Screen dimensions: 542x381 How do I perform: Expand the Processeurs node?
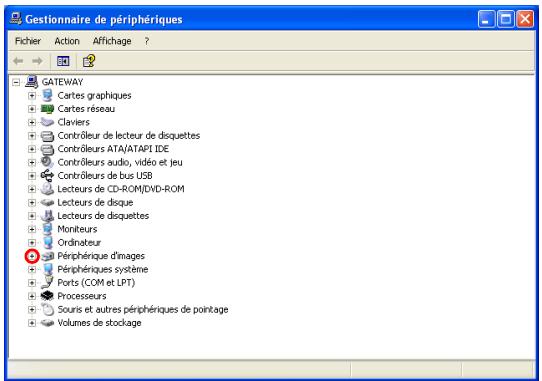click(32, 296)
